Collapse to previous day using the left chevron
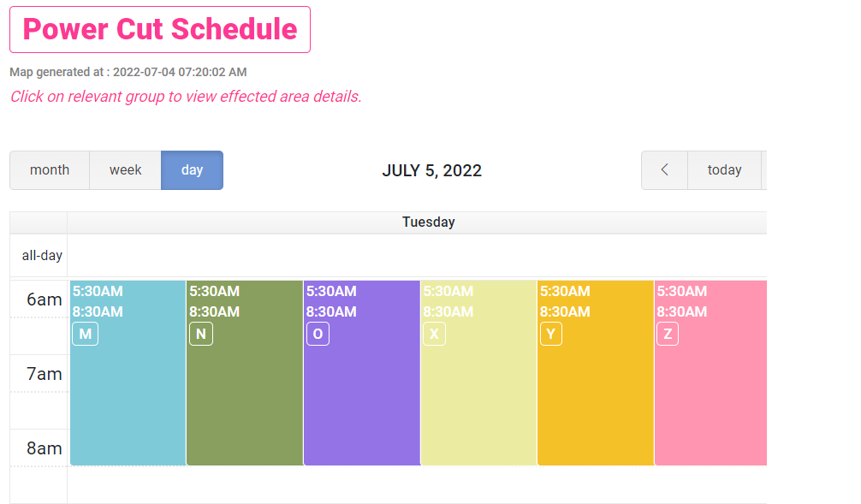This screenshot has height=504, width=861. 664,169
